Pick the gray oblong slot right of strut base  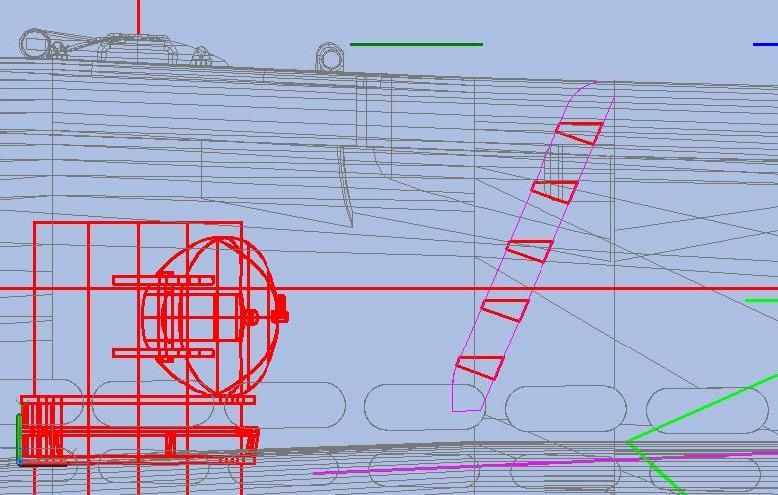(565, 407)
